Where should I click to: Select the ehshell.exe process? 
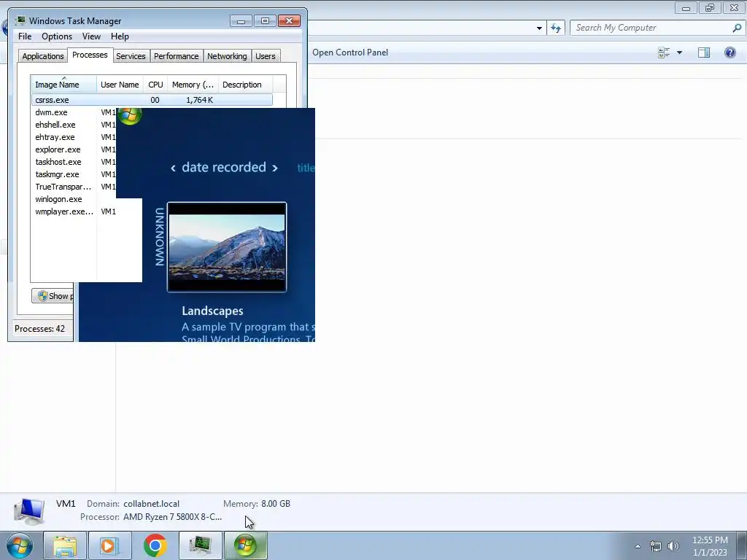pos(55,125)
